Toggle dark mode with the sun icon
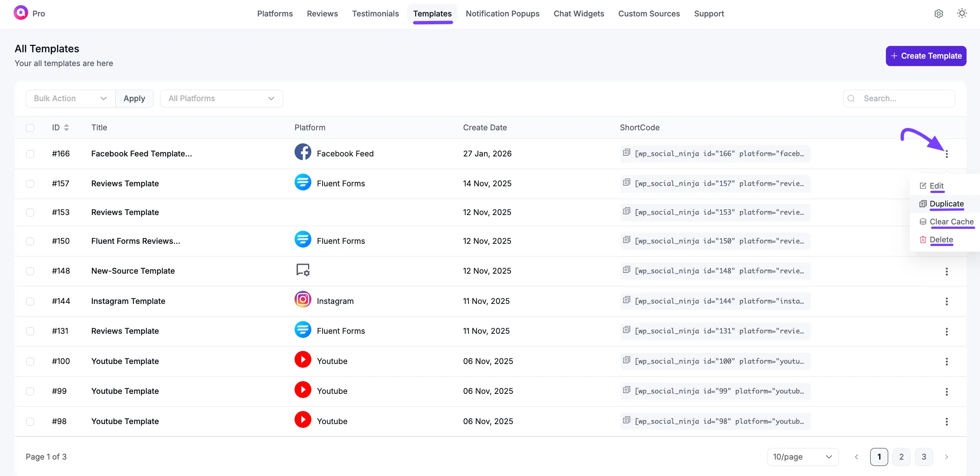The height and width of the screenshot is (476, 980). [962, 13]
